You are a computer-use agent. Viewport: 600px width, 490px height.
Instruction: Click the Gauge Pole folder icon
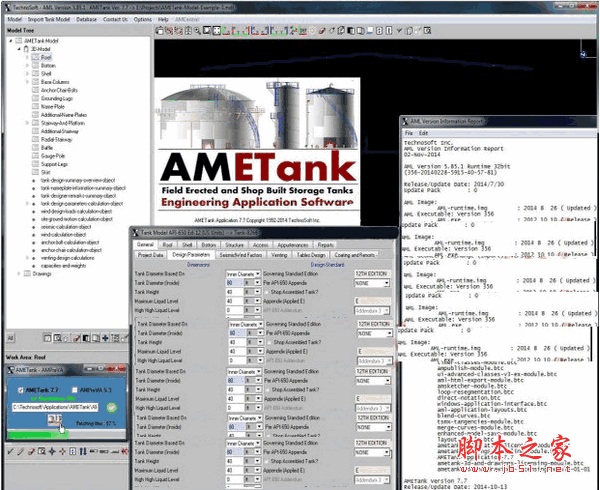click(36, 156)
